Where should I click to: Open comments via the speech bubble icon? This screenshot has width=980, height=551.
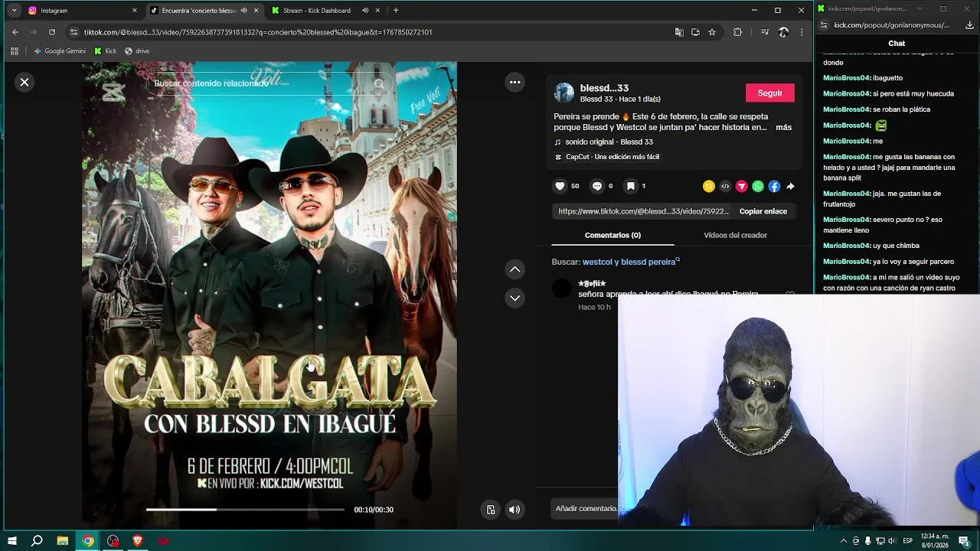click(x=597, y=186)
